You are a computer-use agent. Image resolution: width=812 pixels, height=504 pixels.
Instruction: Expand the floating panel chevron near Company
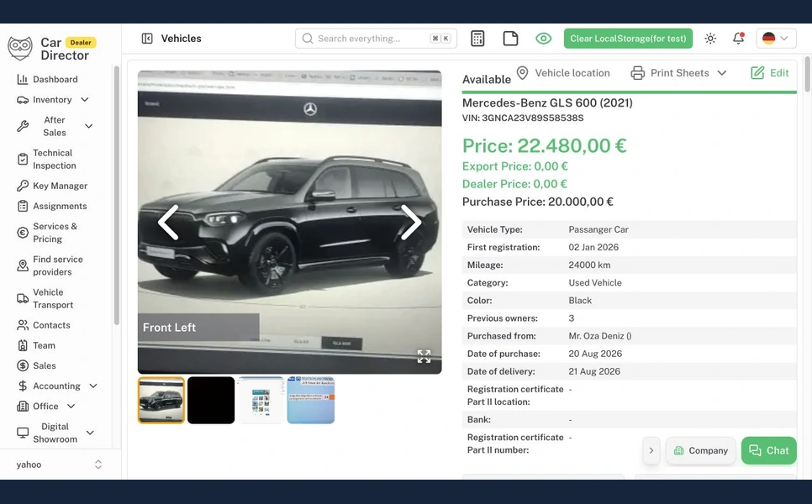pyautogui.click(x=651, y=451)
